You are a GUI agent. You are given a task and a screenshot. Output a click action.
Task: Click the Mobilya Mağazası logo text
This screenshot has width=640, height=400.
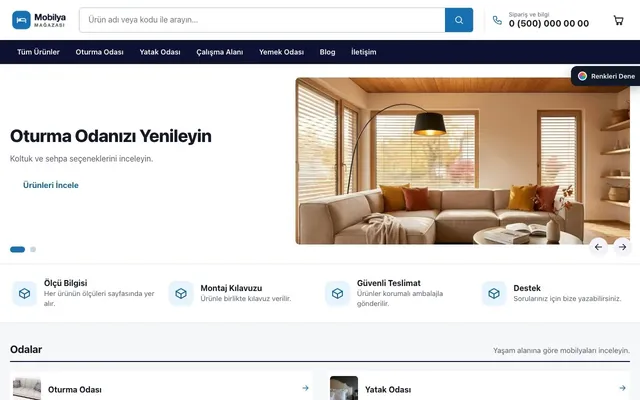pyautogui.click(x=50, y=20)
